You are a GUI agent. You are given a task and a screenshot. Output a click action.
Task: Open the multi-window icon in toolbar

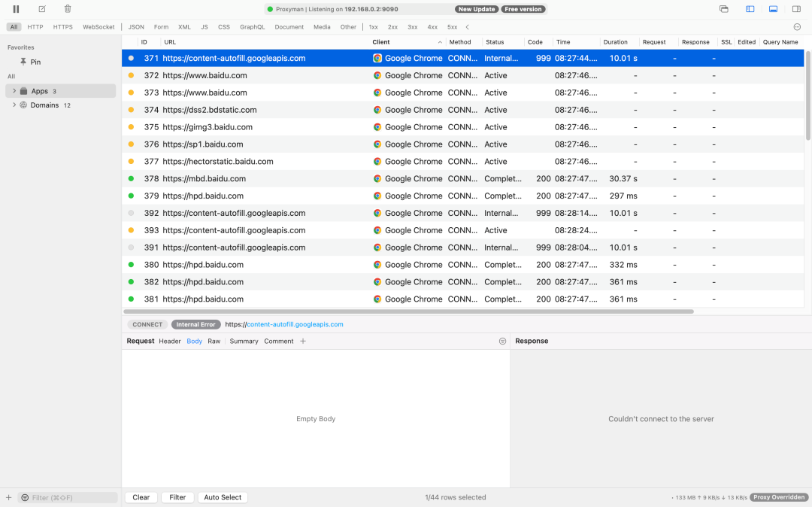(724, 9)
